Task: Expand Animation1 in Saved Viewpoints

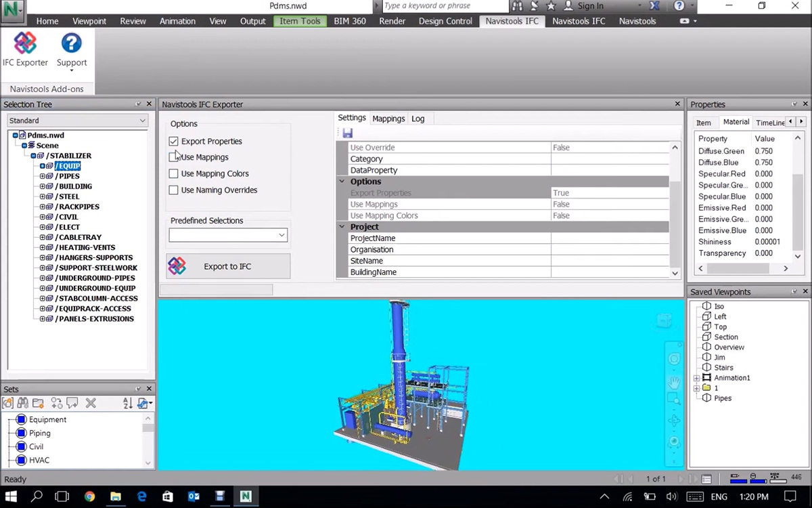Action: point(696,378)
